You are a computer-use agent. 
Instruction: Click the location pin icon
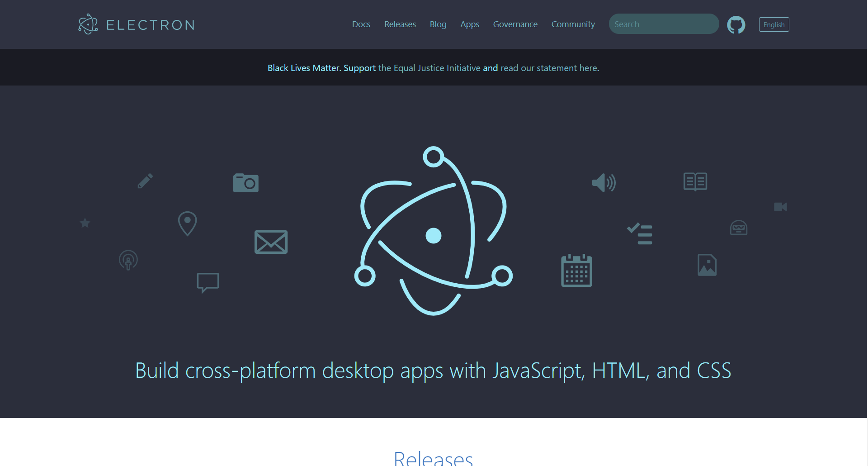[187, 223]
